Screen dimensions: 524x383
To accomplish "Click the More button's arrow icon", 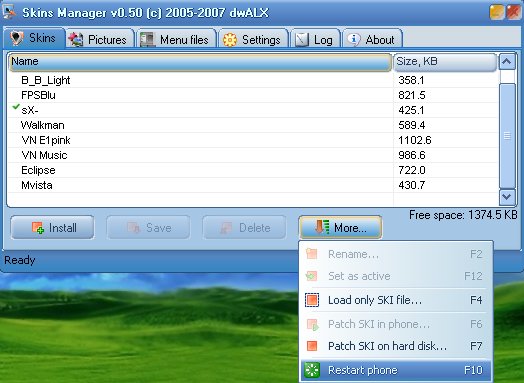I will pos(322,227).
